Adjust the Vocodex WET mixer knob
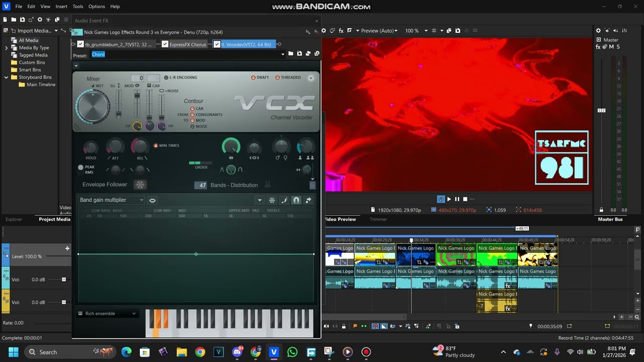644x362 pixels. click(93, 107)
